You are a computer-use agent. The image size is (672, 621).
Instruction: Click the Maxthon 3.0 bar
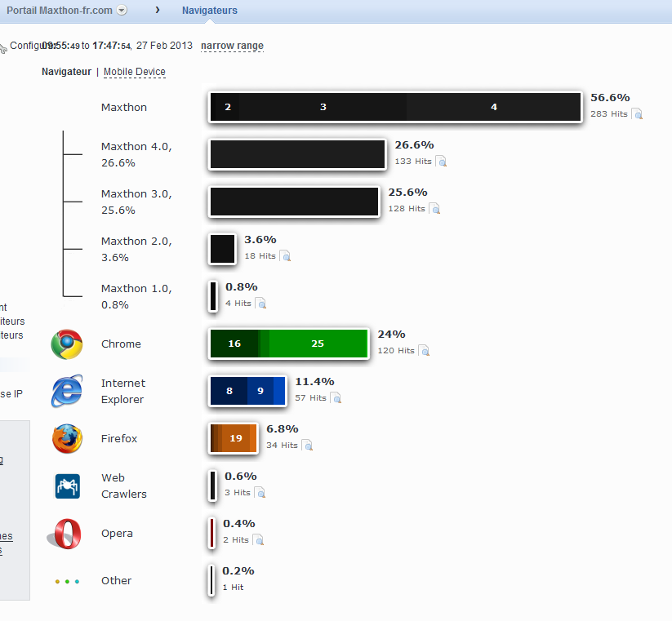[295, 202]
